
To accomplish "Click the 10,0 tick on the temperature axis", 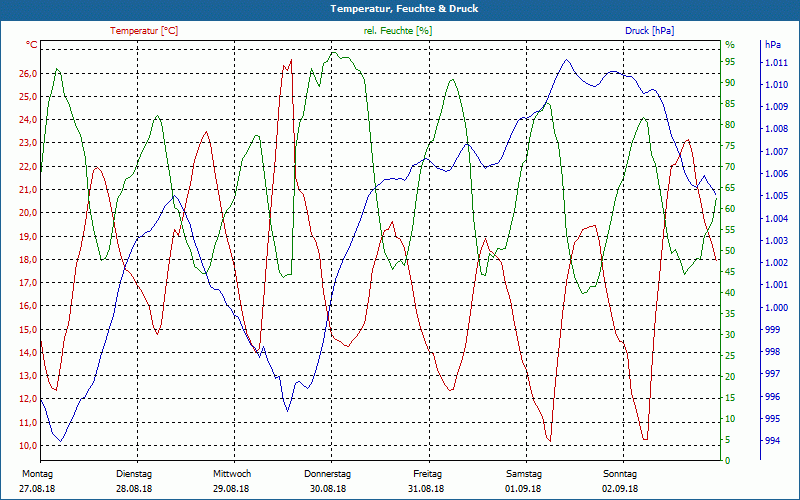I will (x=28, y=445).
